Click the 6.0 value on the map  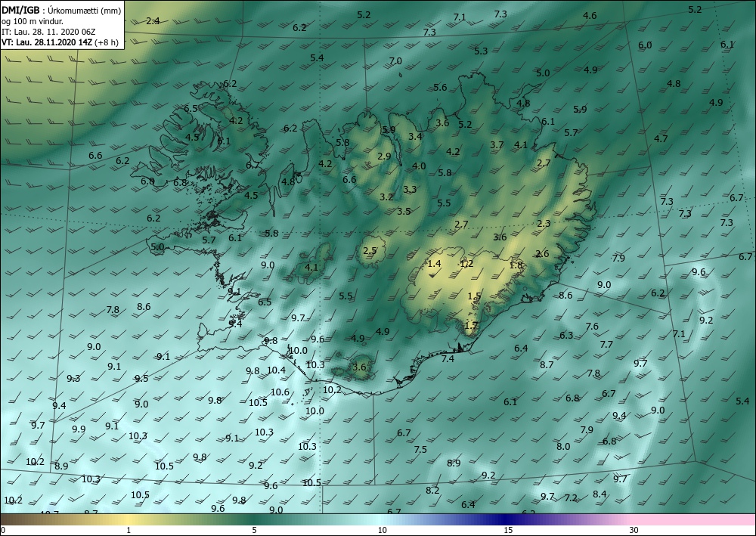coord(645,45)
